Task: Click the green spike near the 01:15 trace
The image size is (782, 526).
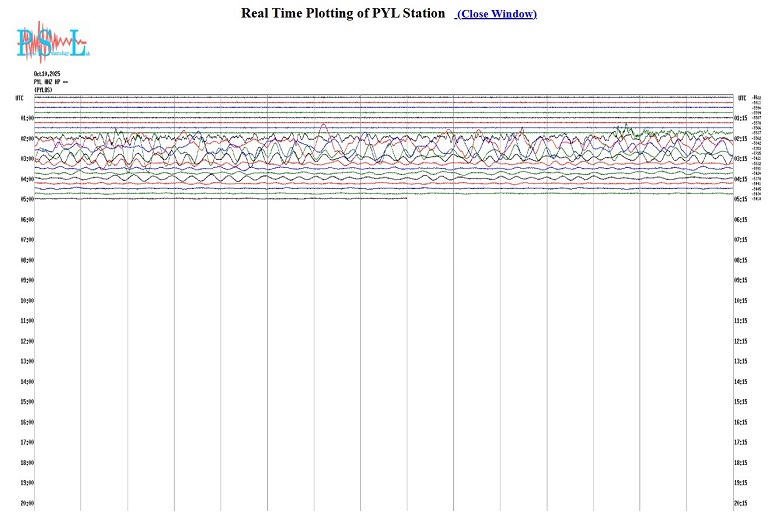Action: coord(626,126)
